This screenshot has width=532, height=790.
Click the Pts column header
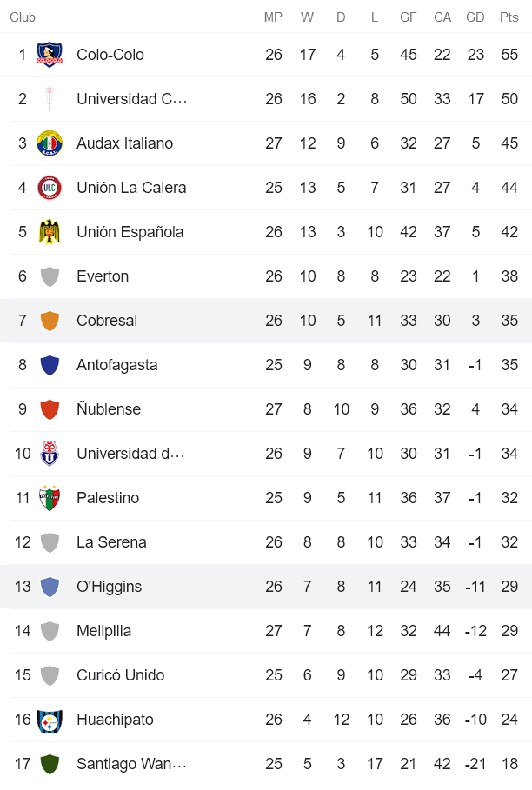click(509, 17)
